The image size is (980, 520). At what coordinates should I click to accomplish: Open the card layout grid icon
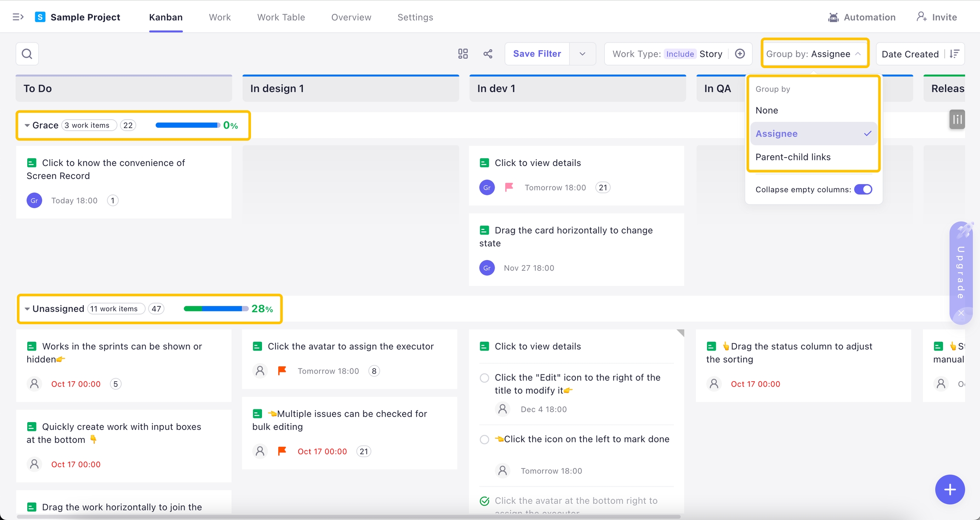[463, 54]
